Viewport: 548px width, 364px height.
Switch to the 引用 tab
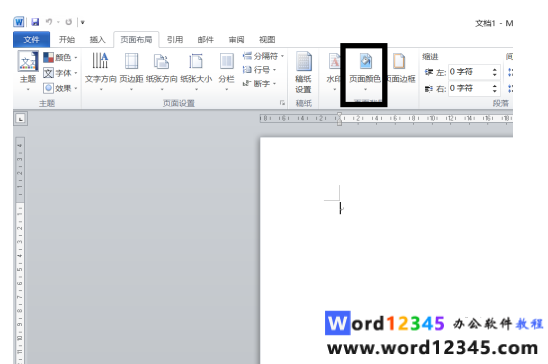coord(175,39)
